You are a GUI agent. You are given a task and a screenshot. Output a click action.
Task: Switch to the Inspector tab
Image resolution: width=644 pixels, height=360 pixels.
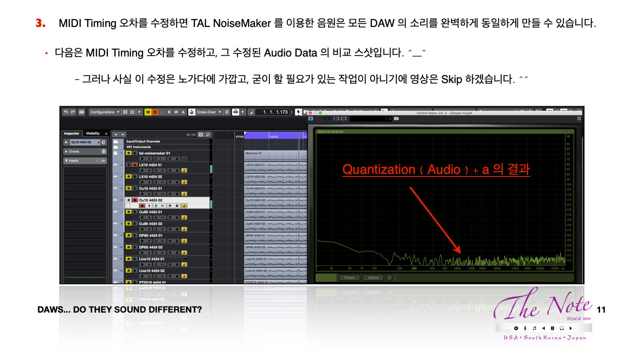coord(71,133)
